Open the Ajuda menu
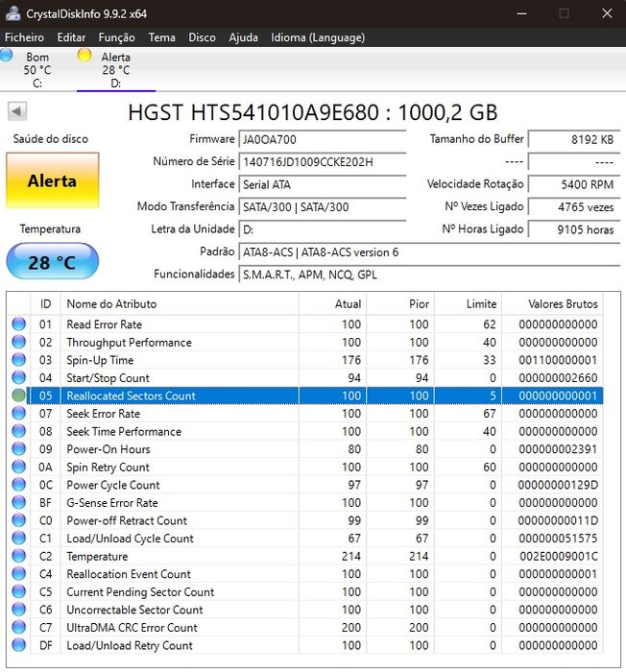The width and height of the screenshot is (626, 672). click(243, 37)
